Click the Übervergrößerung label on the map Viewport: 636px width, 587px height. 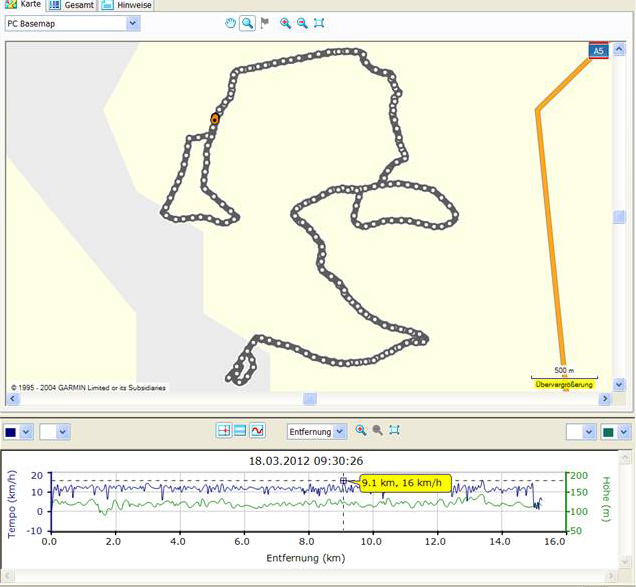tap(564, 384)
